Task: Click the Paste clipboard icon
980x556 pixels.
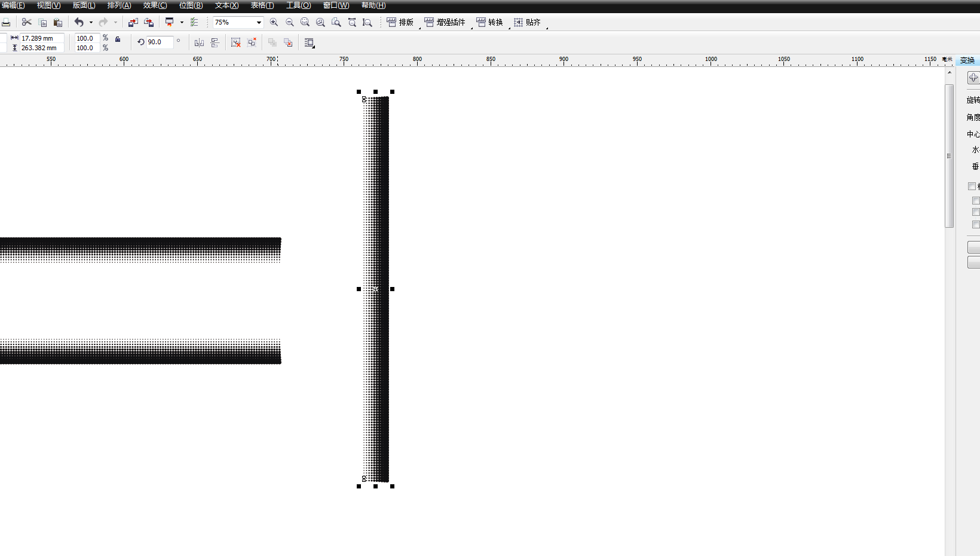Action: pyautogui.click(x=58, y=22)
